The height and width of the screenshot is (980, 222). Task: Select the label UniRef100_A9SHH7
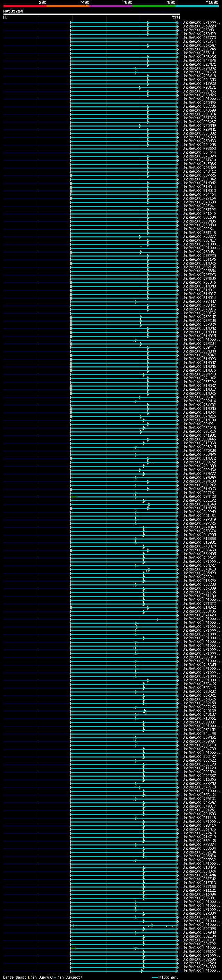199,302
